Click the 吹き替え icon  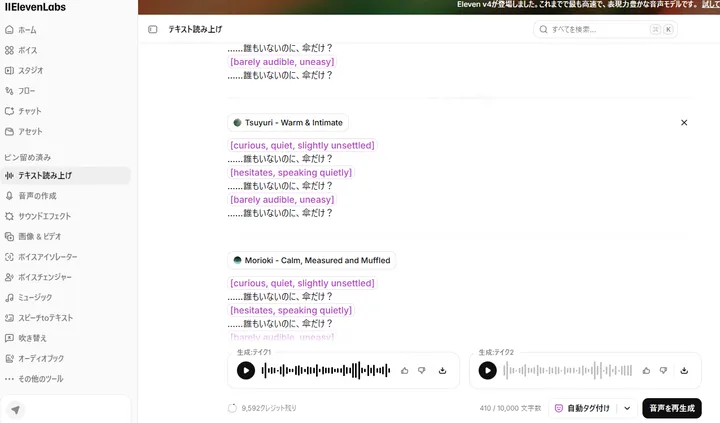9,338
